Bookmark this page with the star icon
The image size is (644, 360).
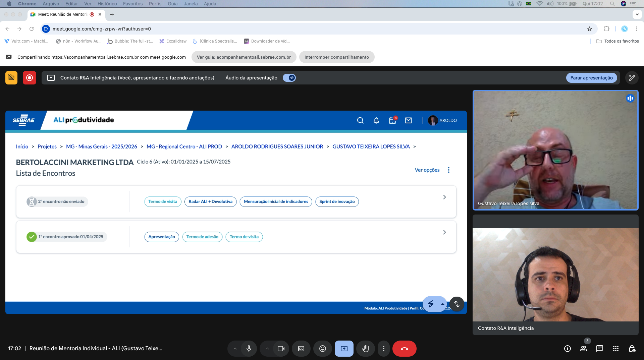(x=590, y=29)
